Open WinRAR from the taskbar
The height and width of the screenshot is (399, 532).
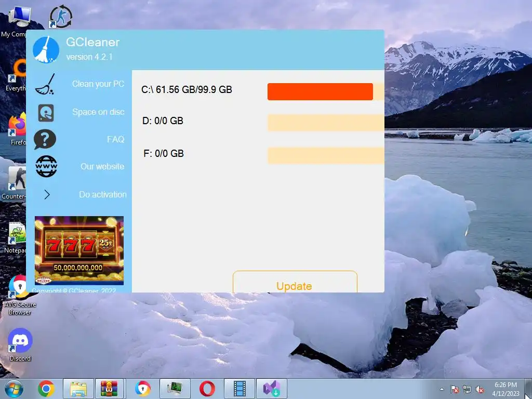[109, 389]
